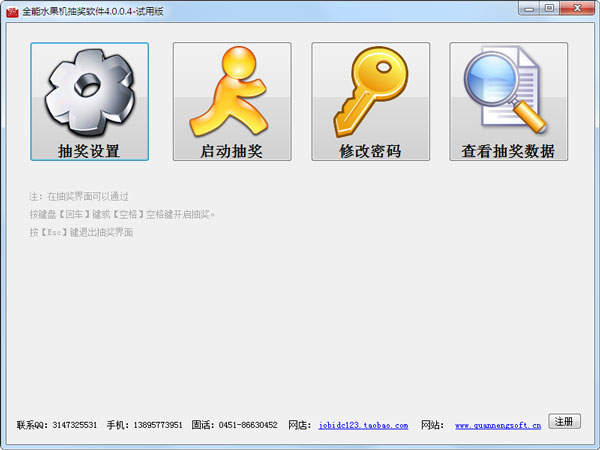Select the 固话: 0451-86630452 landline text
600x450 pixels.
point(235,425)
